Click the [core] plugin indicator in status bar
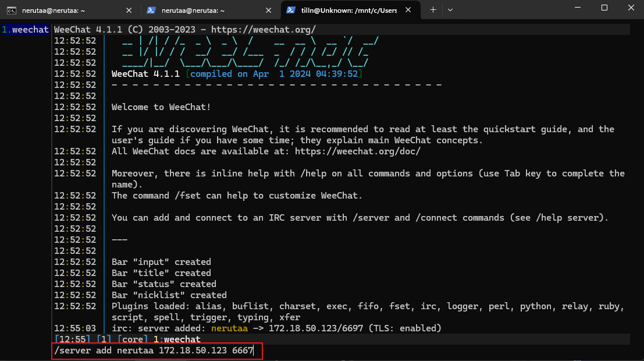 [132, 339]
